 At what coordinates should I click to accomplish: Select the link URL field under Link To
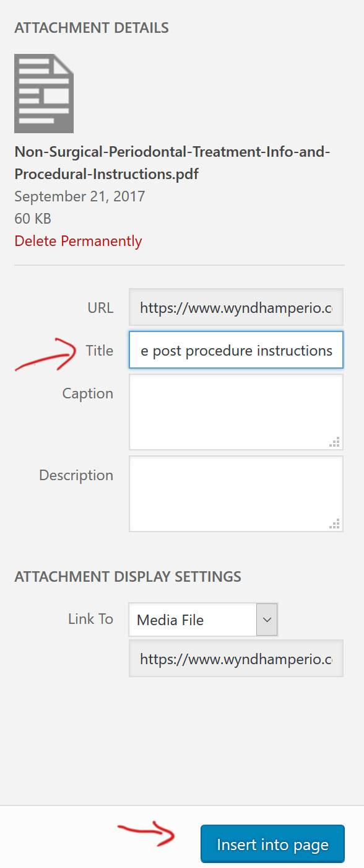click(236, 658)
